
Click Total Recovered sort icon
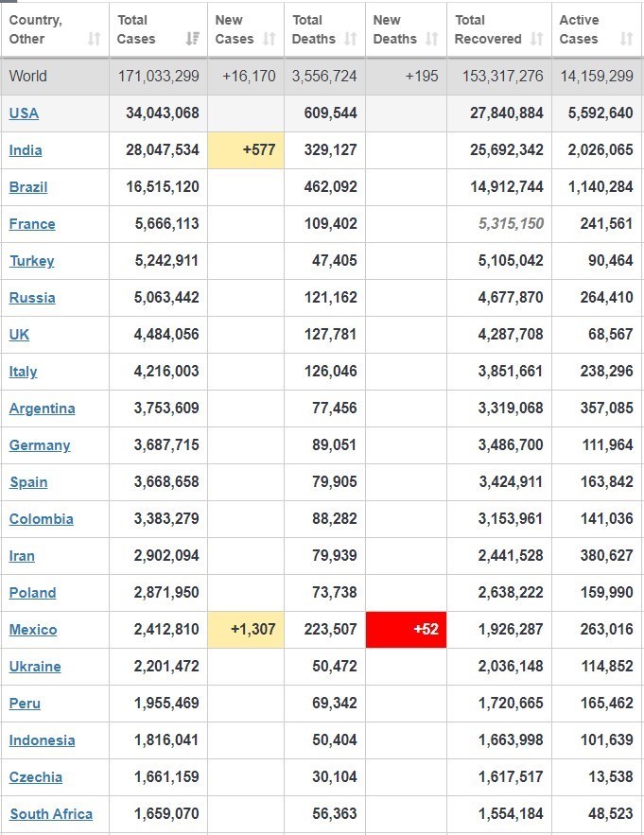coord(537,39)
